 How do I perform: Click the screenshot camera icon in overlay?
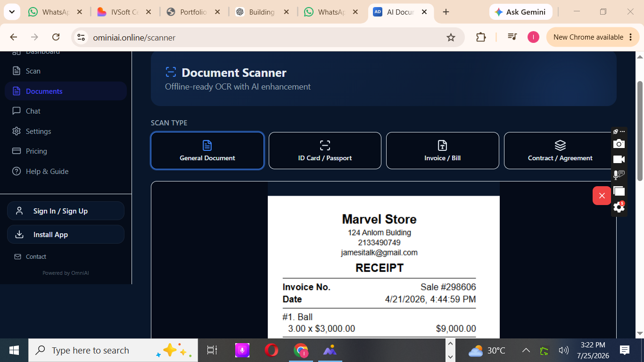pyautogui.click(x=619, y=144)
